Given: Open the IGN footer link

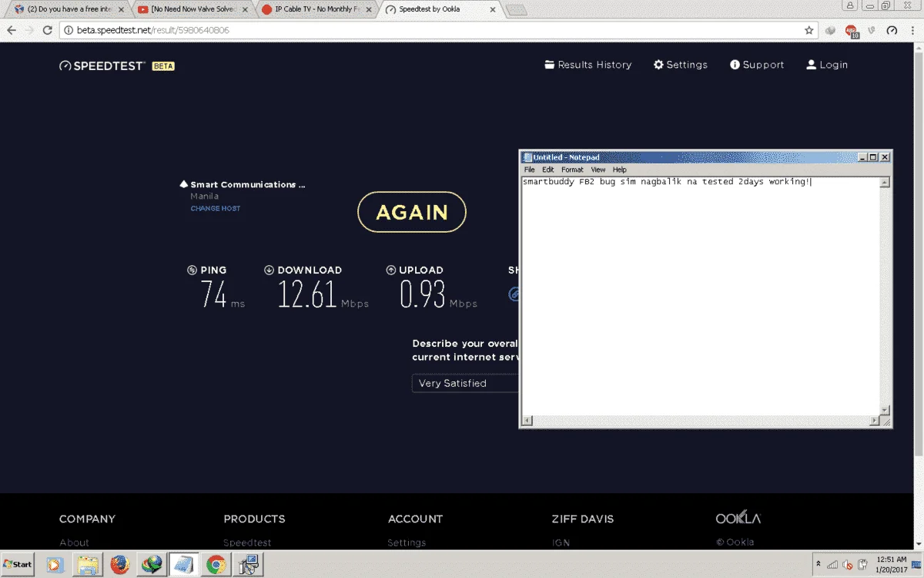Looking at the screenshot, I should pyautogui.click(x=561, y=543).
